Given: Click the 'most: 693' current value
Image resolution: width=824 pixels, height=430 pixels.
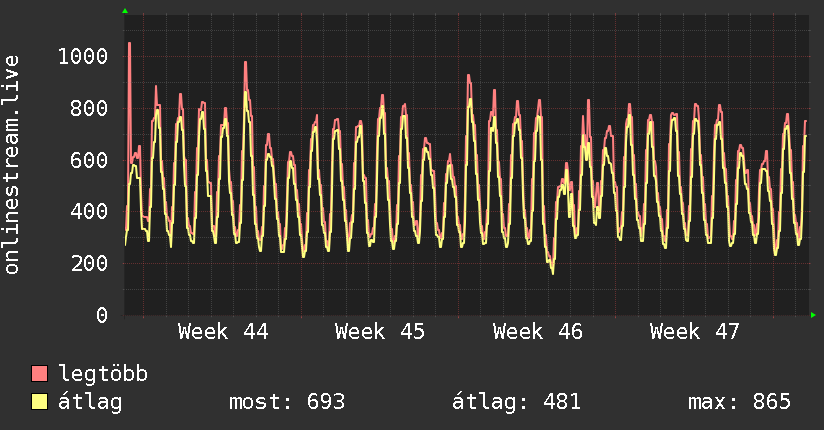Looking at the screenshot, I should (x=287, y=402).
